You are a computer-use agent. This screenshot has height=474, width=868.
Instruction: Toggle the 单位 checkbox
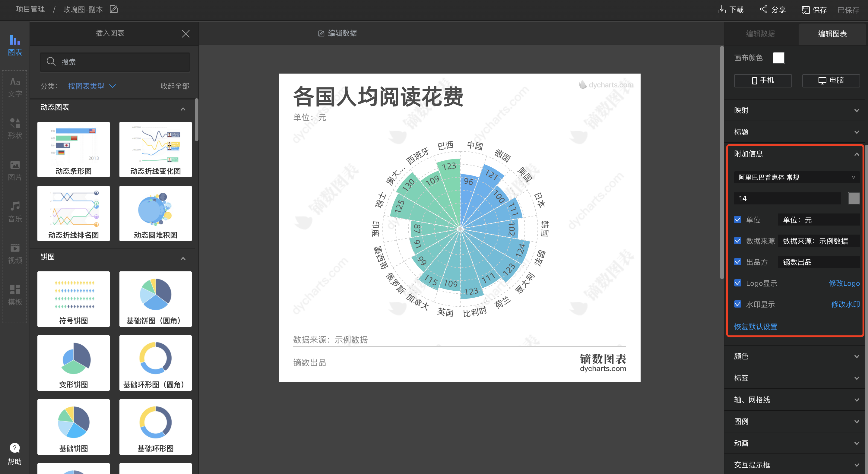[x=738, y=220]
